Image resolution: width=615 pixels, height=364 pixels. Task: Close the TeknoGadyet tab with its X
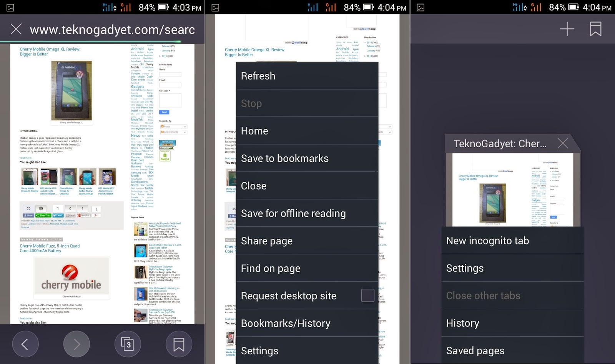pyautogui.click(x=563, y=143)
